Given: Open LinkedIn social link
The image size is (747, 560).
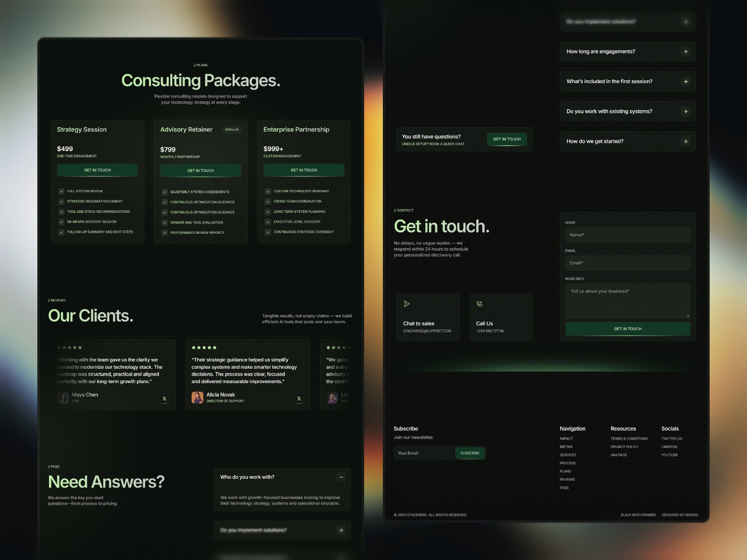Looking at the screenshot, I should tap(669, 447).
